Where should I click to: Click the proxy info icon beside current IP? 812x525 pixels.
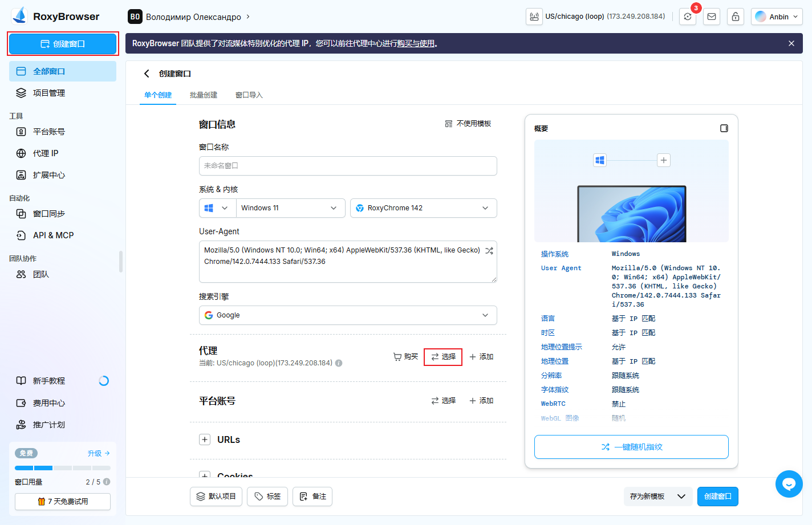pos(339,363)
